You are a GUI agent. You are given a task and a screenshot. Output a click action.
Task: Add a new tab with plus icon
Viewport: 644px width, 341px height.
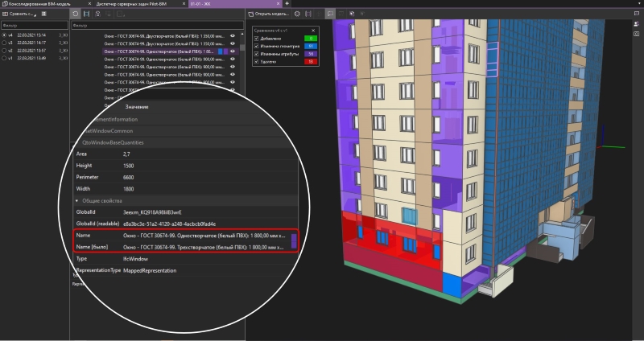coord(287,4)
